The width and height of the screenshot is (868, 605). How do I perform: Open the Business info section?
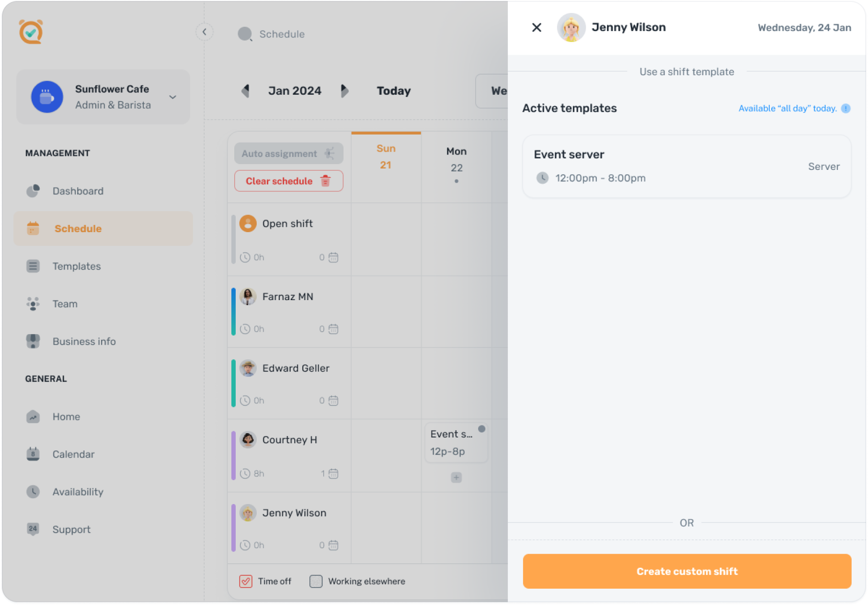(84, 341)
